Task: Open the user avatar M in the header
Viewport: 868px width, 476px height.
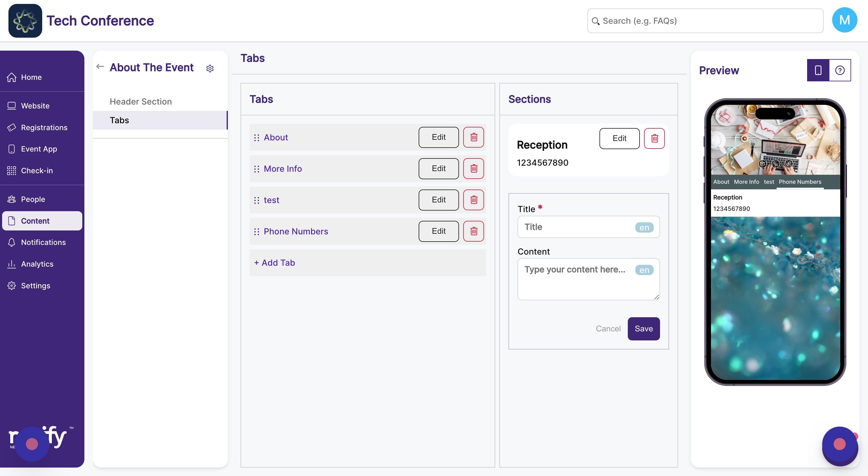Action: tap(844, 20)
